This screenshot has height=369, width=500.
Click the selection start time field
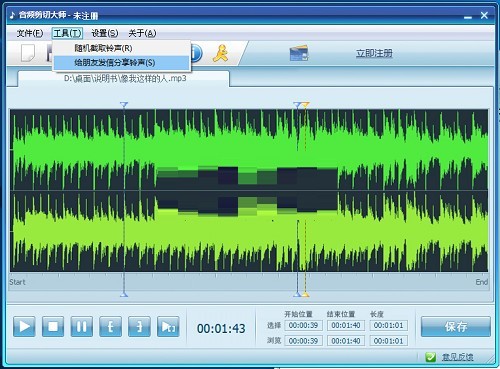(303, 325)
